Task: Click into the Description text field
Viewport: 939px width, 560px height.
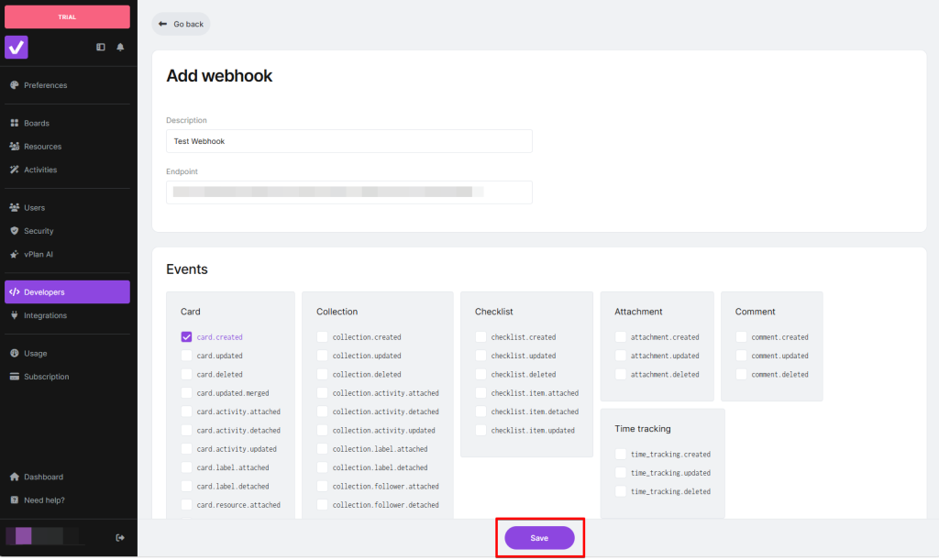Action: (x=348, y=141)
